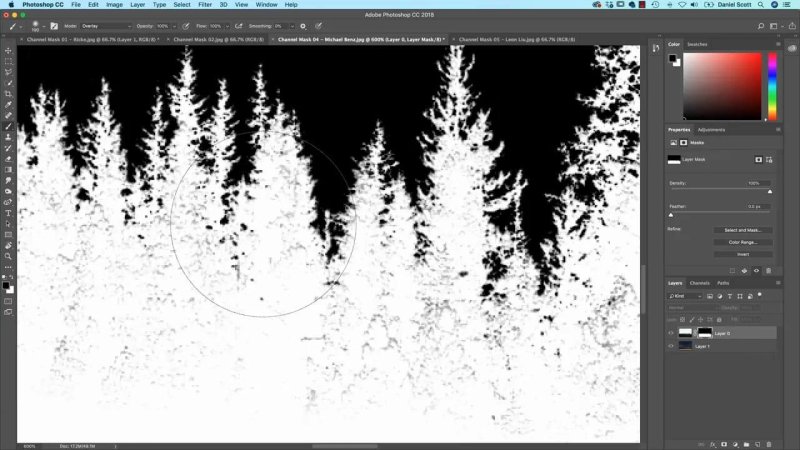
Task: Click the Select and Mask button
Action: pos(743,230)
